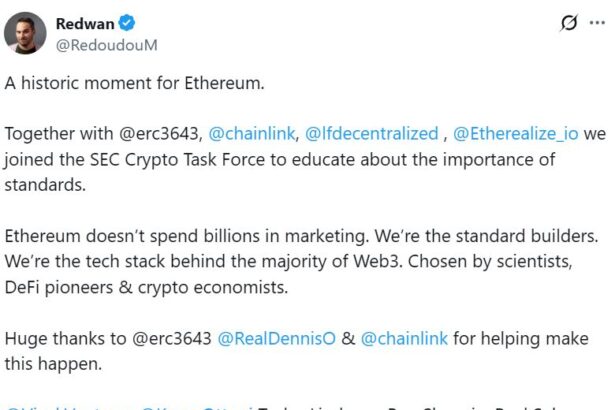Visit the @Etherealize_io mention profile

[x=515, y=133]
